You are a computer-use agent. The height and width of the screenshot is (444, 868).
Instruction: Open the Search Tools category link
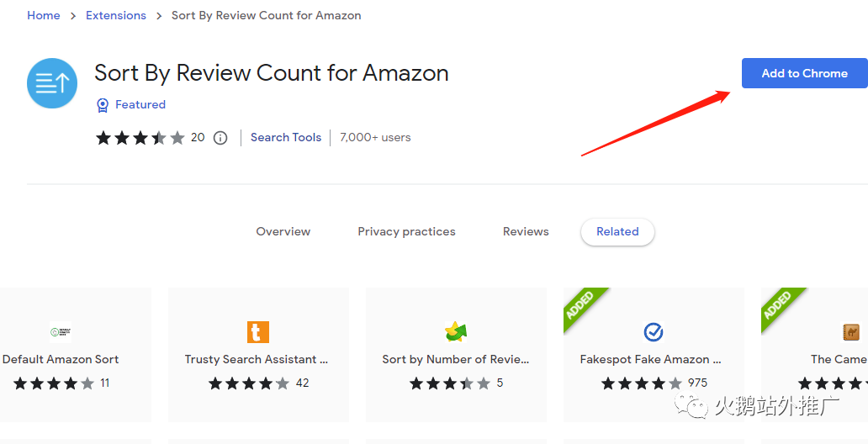tap(286, 137)
